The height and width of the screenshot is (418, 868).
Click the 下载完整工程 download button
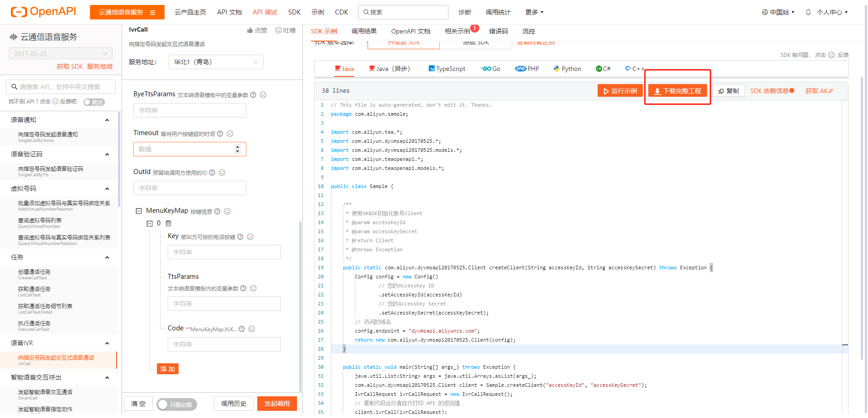(677, 90)
